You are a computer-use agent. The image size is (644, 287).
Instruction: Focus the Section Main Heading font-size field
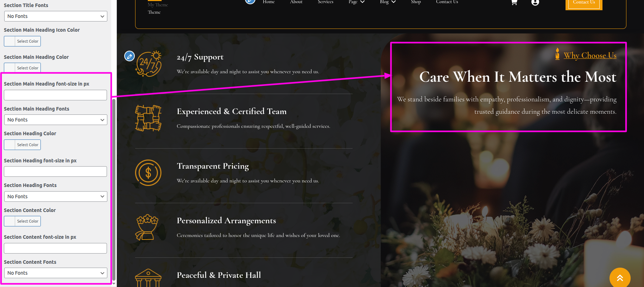click(x=55, y=95)
